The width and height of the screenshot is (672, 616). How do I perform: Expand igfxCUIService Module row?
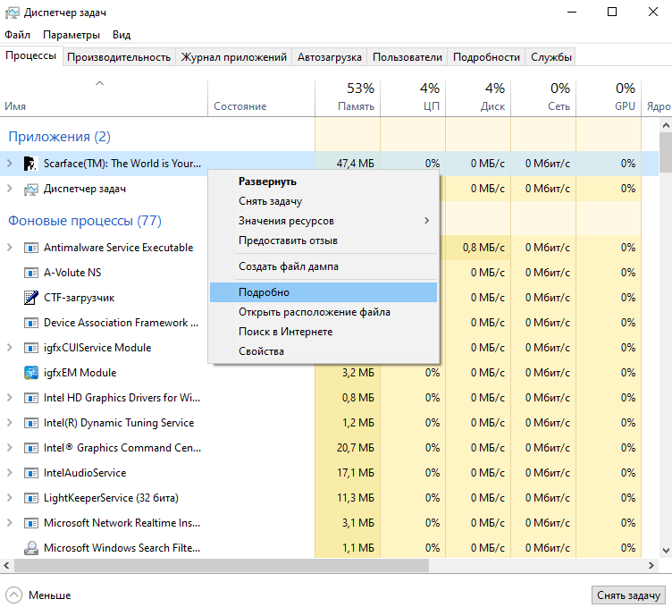(x=10, y=348)
